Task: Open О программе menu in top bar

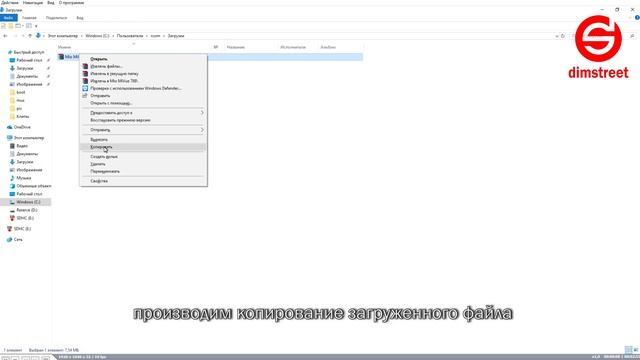Action: [71, 3]
